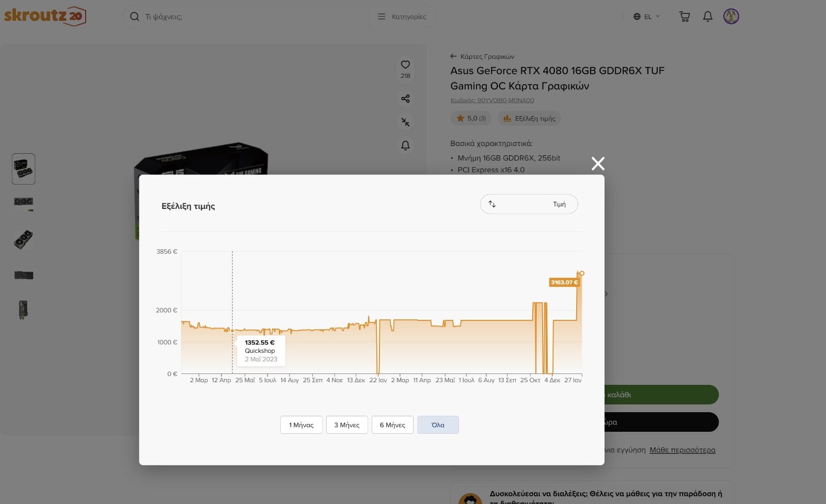Click the 3856 € axis label
826x504 pixels.
click(x=167, y=252)
